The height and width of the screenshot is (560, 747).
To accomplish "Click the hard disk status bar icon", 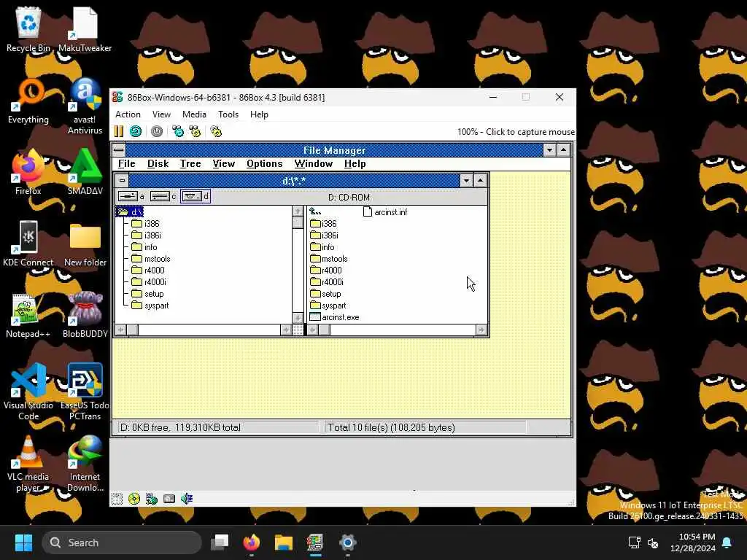I will [169, 499].
